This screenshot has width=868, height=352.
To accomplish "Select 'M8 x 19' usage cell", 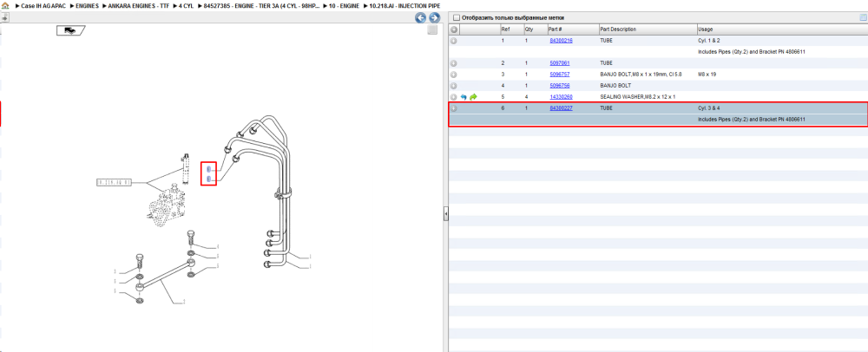I will pyautogui.click(x=707, y=74).
